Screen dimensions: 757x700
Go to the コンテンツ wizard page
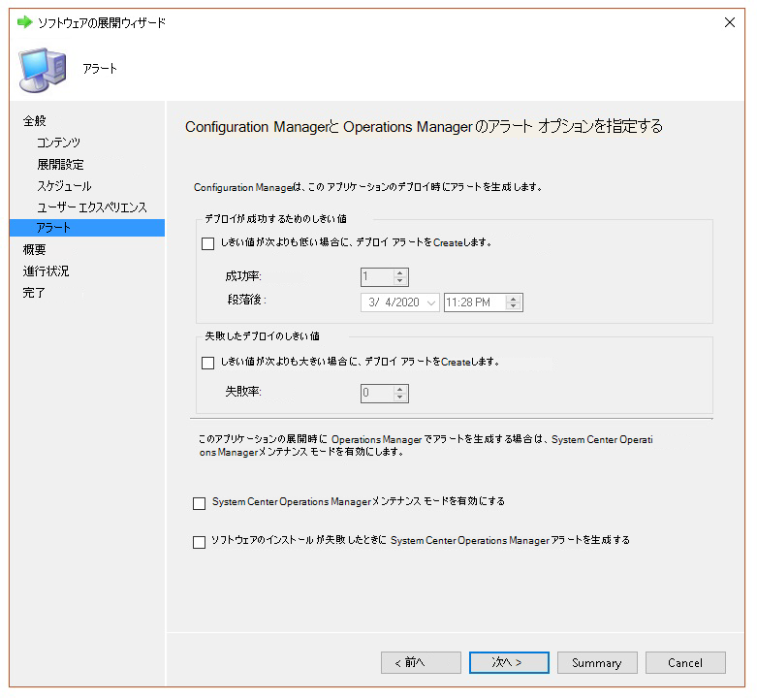58,143
